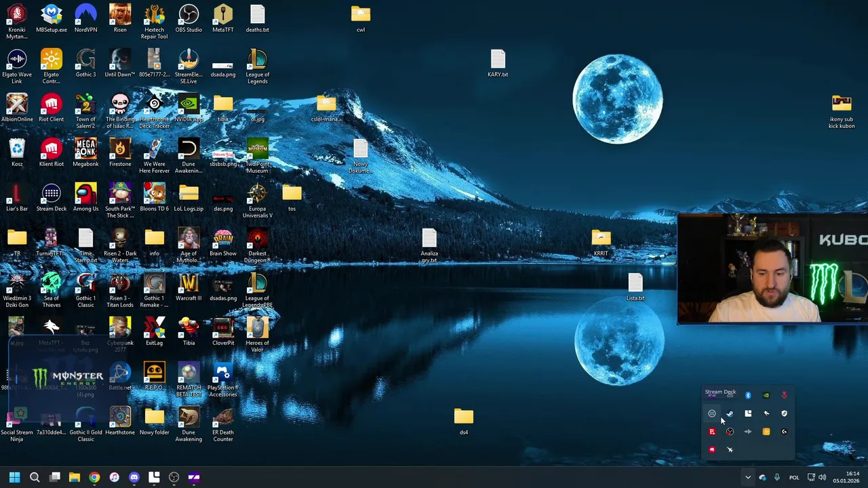
Task: Select the Stream Deck desktop shortcut
Action: point(52,197)
